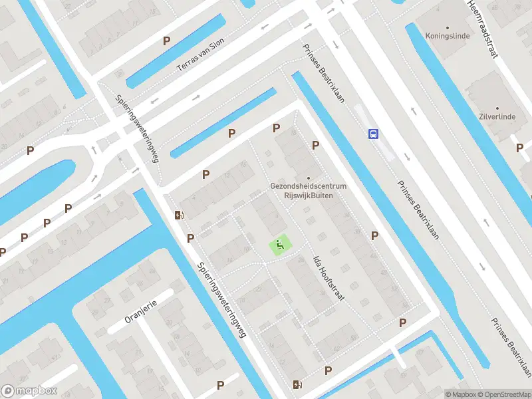Viewport: 532px width, 399px height.
Task: Click the EV charging icon at map bottom
Action: [x=297, y=385]
